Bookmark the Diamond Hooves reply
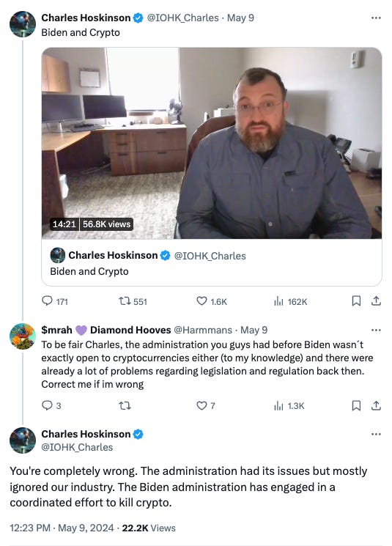This screenshot has width=392, height=546. click(356, 405)
